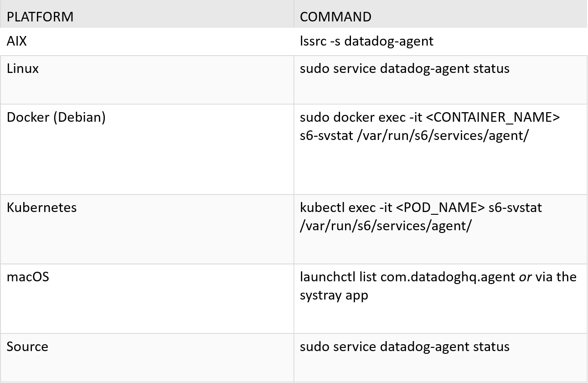This screenshot has width=588, height=383.
Task: Select the Linux platform cell
Action: click(x=23, y=69)
